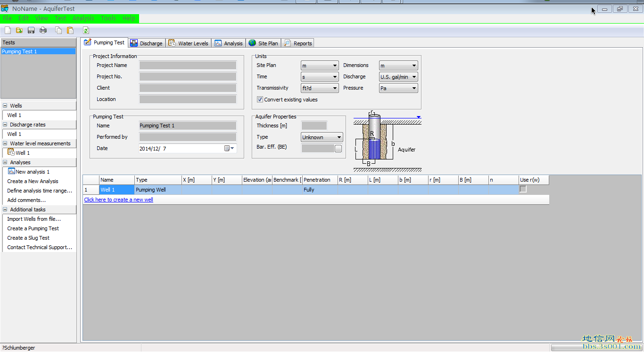The height and width of the screenshot is (352, 644).
Task: Click Import Wells from file
Action: pyautogui.click(x=34, y=219)
